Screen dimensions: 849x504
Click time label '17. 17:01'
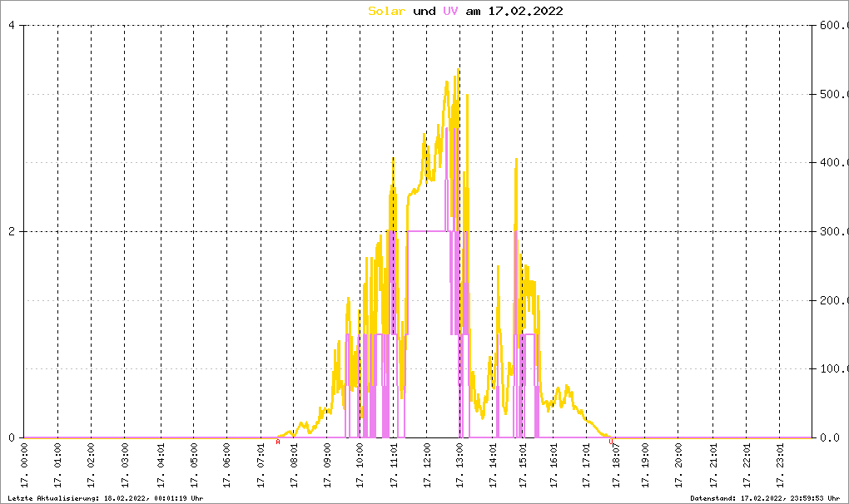pos(587,466)
